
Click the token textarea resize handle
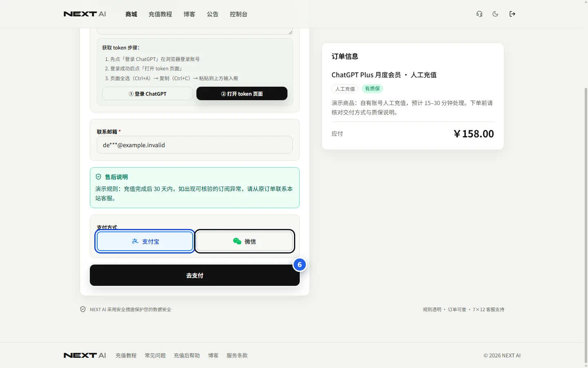point(290,32)
